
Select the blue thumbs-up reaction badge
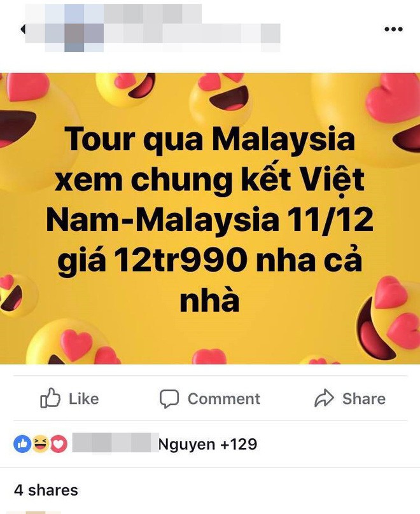22,444
